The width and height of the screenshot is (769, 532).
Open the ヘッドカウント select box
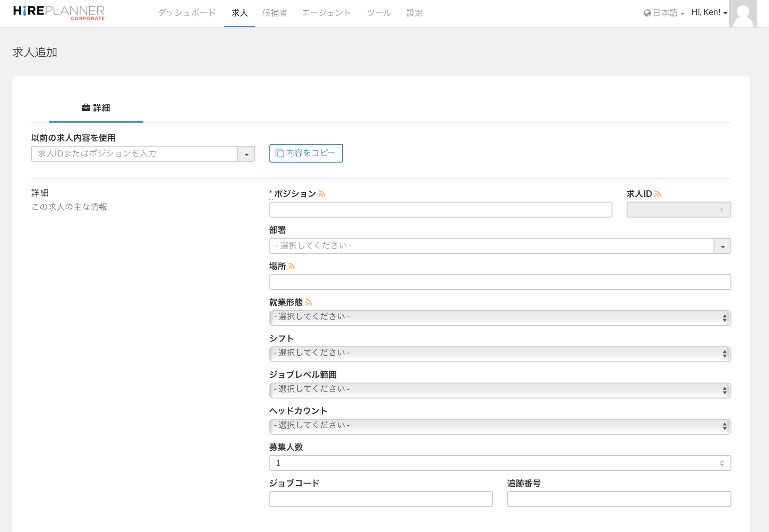(500, 427)
